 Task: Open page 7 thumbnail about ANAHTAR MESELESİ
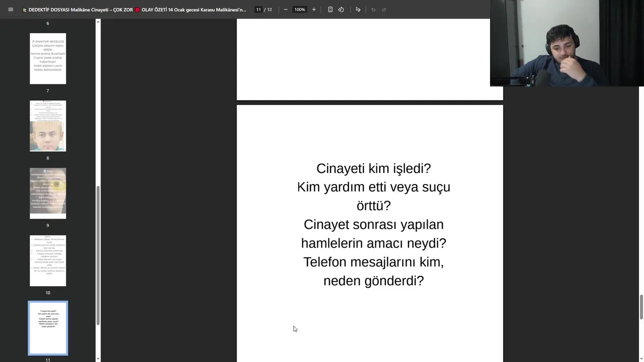point(48,59)
